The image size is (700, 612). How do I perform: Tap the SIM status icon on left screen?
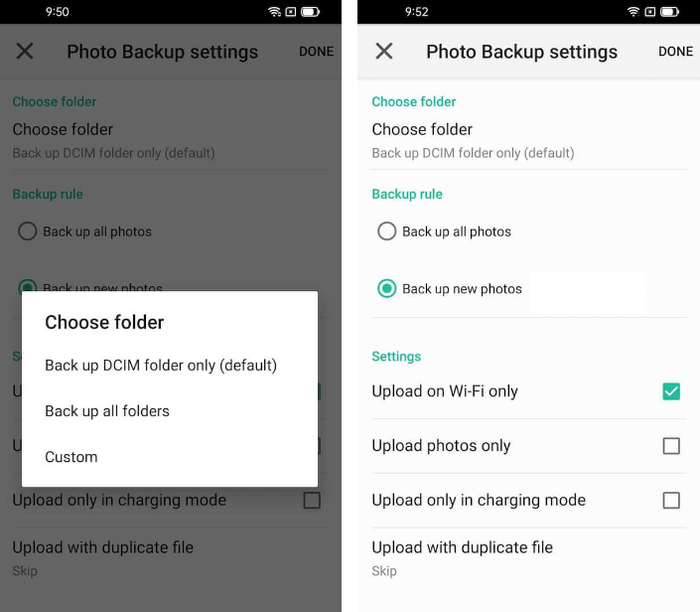click(291, 12)
